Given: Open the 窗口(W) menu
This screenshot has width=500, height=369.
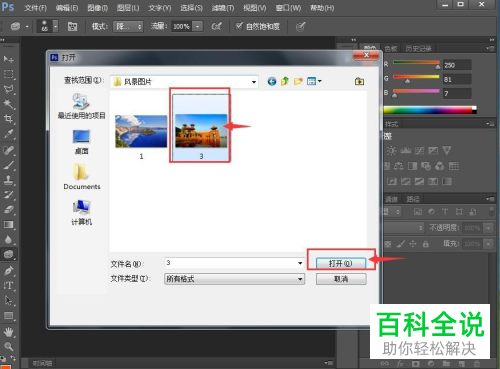Looking at the screenshot, I should tap(288, 8).
